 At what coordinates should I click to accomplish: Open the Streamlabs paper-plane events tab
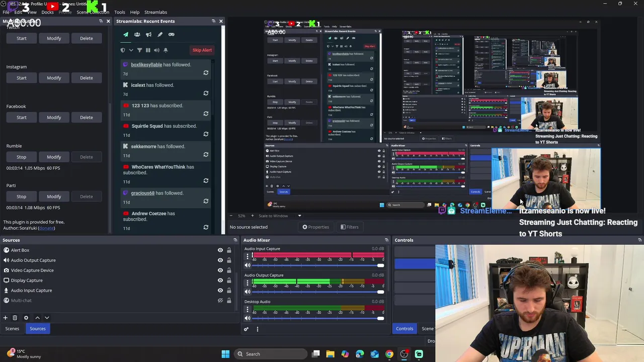pos(126,35)
